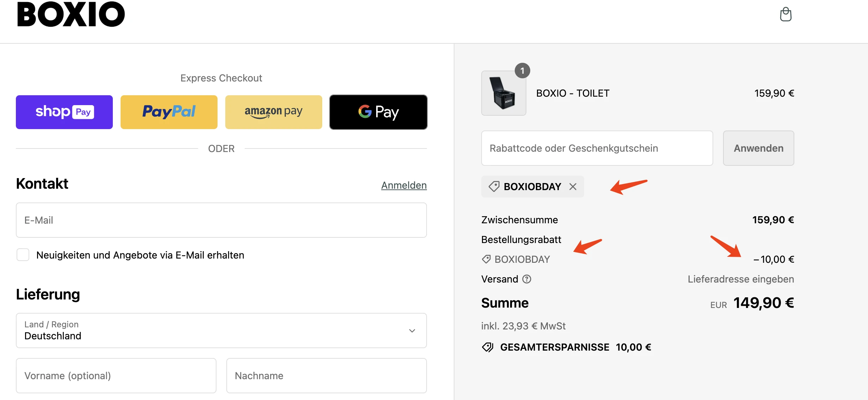Viewport: 868px width, 400px height.
Task: Choose Amazon Pay express checkout
Action: [x=274, y=112]
